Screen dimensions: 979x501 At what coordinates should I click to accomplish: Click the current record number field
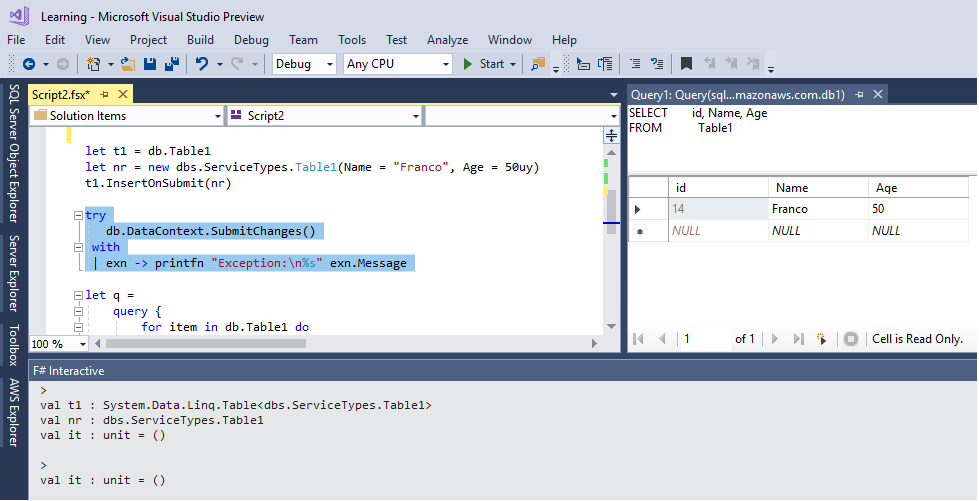(x=705, y=339)
